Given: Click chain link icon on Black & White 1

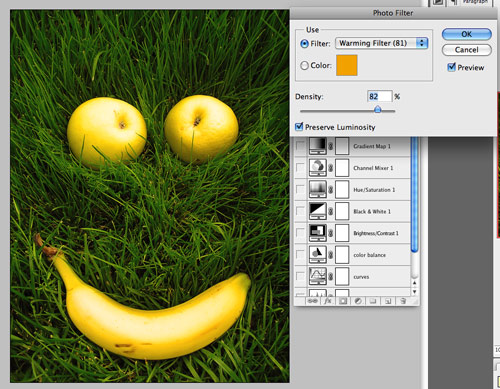Looking at the screenshot, I should [331, 211].
